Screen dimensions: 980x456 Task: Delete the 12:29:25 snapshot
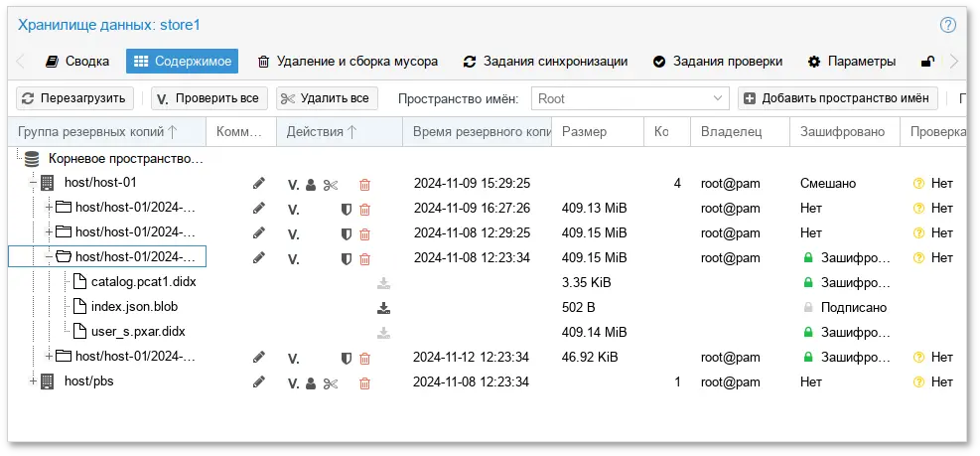(x=365, y=233)
